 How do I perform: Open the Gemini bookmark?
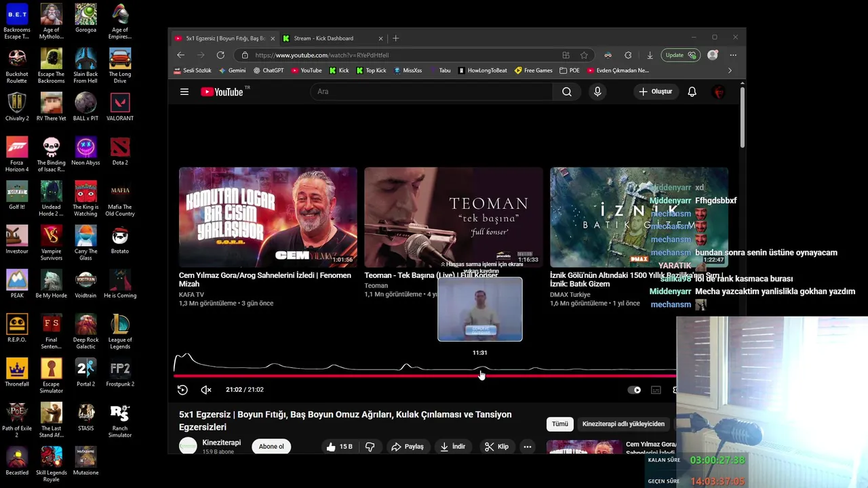232,70
